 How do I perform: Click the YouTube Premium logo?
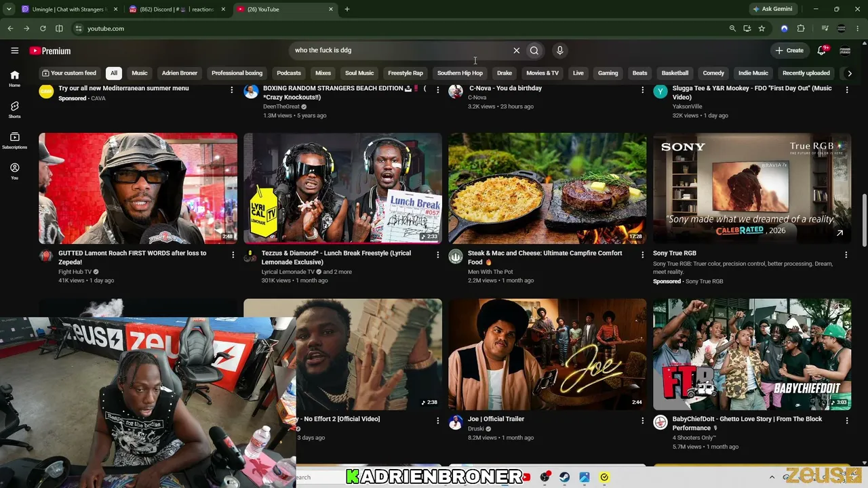[50, 51]
